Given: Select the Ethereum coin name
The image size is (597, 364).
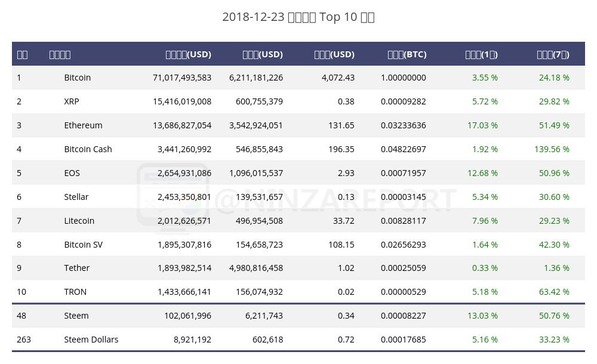Looking at the screenshot, I should pyautogui.click(x=83, y=125).
